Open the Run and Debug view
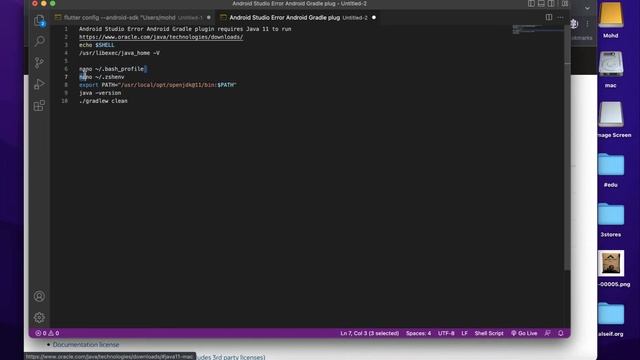 click(39, 84)
